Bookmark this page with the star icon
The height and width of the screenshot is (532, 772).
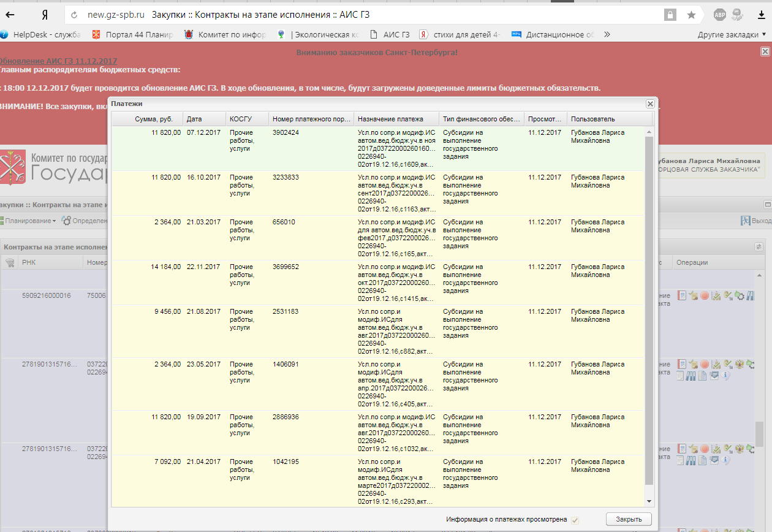point(691,15)
